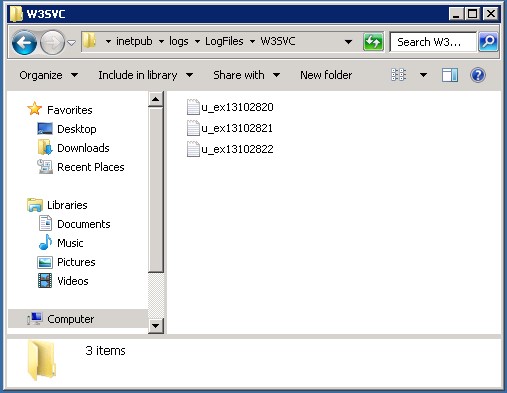Viewport: 507px width, 393px height.
Task: Click the navigation pane scroll down arrow
Action: point(155,325)
